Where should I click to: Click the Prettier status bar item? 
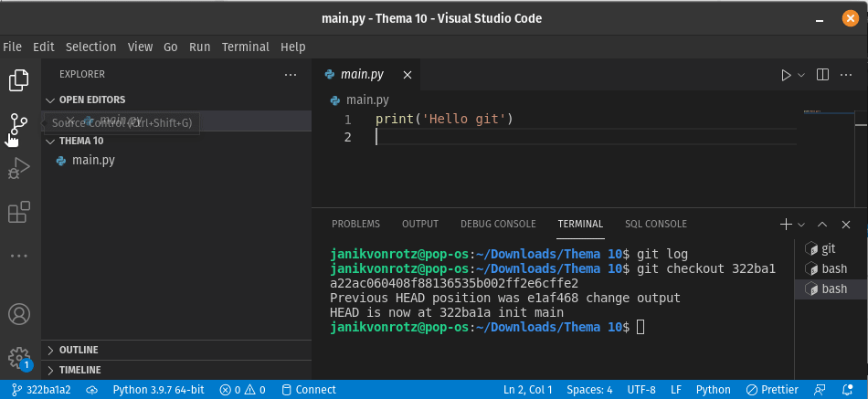[772, 390]
